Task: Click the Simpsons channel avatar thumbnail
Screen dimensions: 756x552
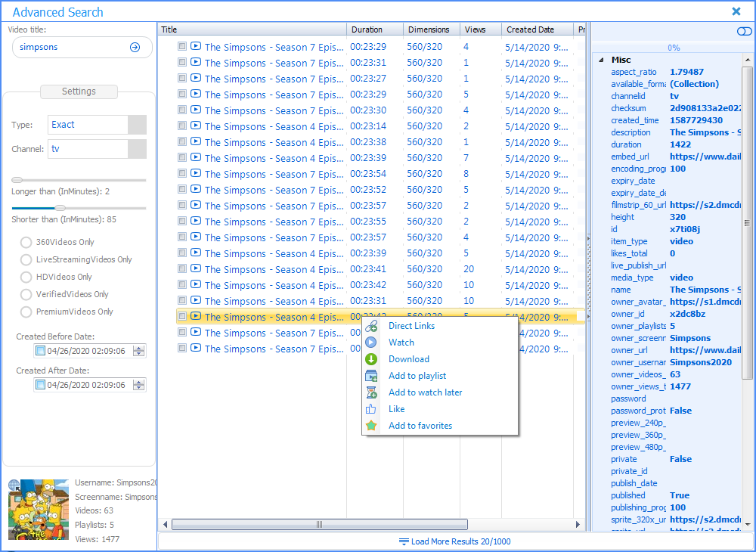Action: point(39,509)
